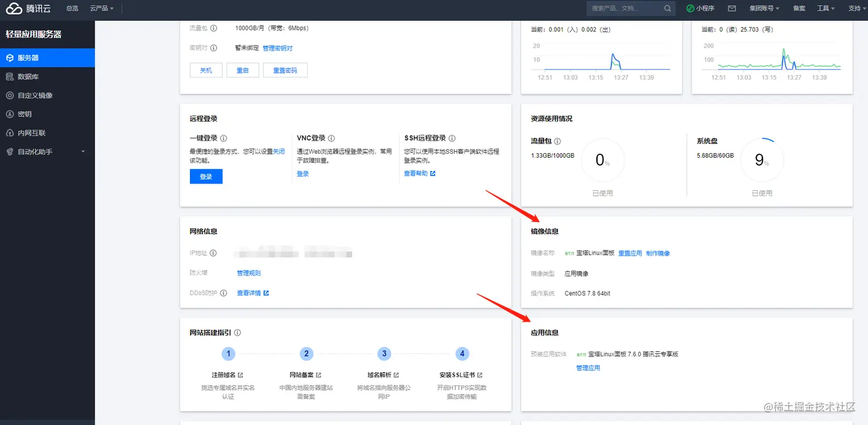Click the VNC 登录 link

click(303, 174)
